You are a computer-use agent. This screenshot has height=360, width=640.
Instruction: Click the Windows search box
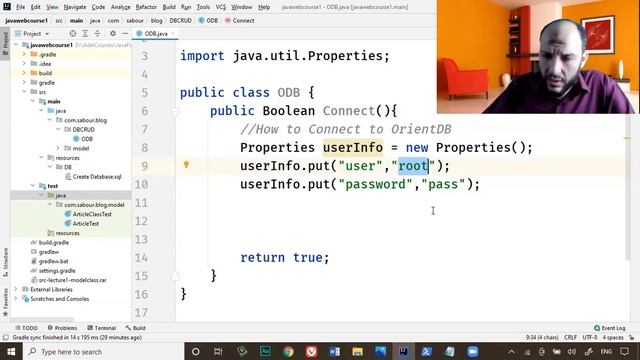click(104, 351)
